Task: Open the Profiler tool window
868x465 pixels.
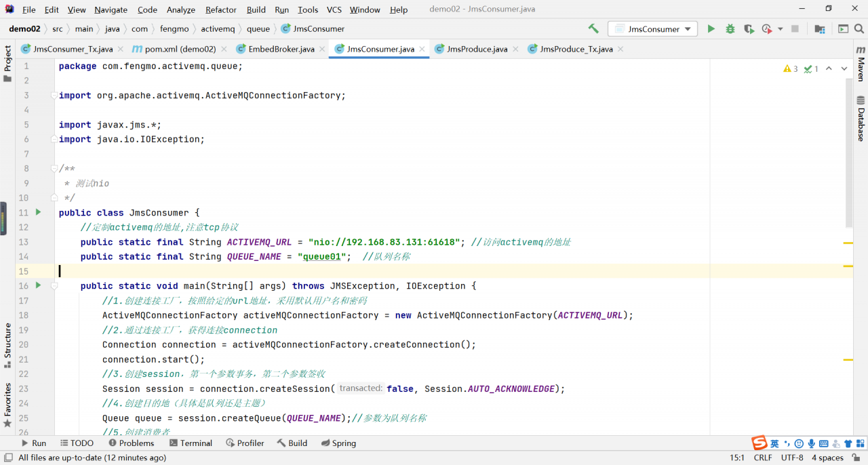Action: (244, 443)
